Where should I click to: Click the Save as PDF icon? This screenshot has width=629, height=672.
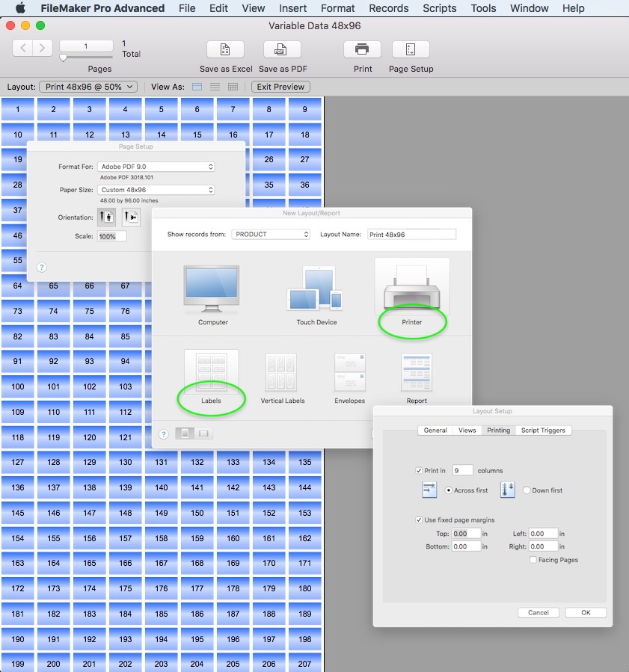pos(282,49)
